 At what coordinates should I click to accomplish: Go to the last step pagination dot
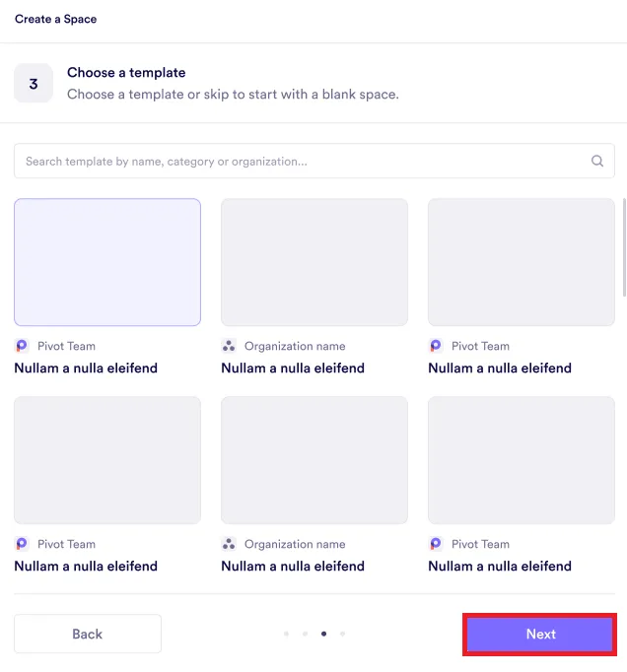point(342,635)
